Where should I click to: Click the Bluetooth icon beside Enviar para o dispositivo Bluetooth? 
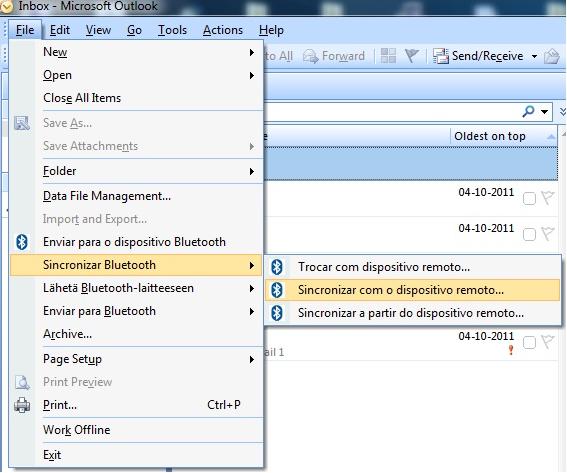22,242
